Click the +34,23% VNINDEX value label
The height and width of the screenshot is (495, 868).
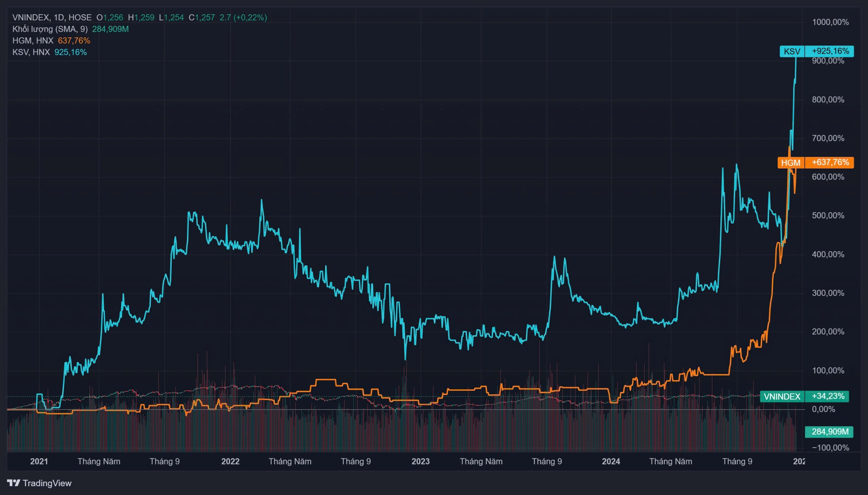click(828, 396)
